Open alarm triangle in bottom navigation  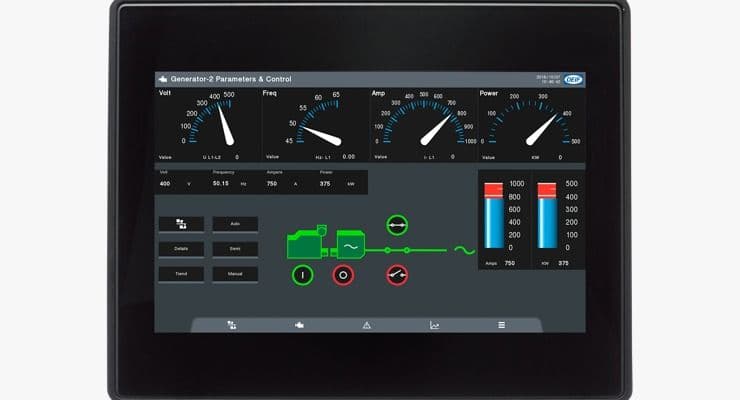pyautogui.click(x=367, y=325)
